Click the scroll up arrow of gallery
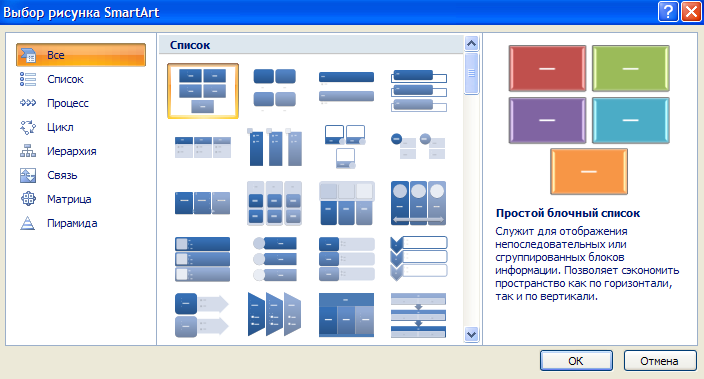This screenshot has width=704, height=379. (471, 44)
